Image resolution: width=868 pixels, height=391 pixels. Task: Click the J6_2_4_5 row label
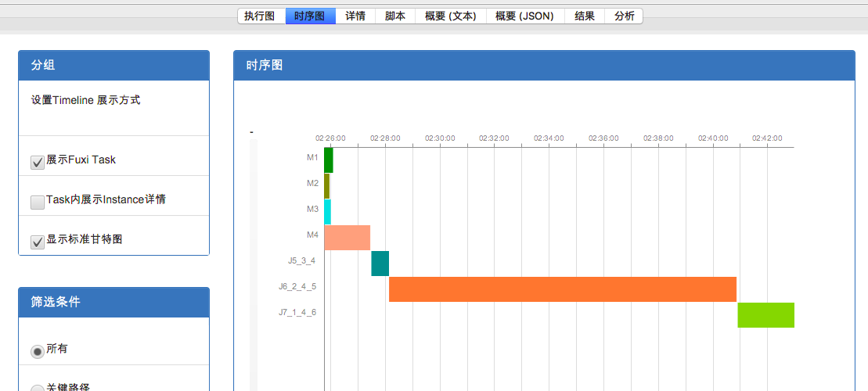pos(298,286)
